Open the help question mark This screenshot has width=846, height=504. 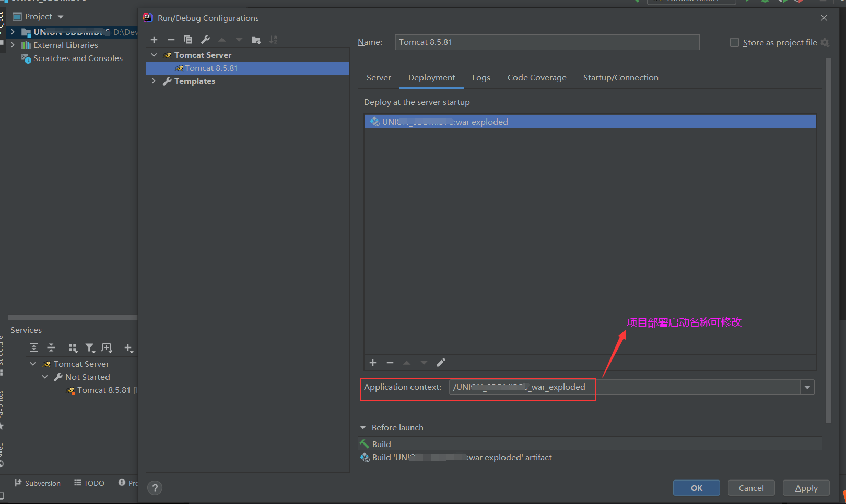tap(155, 488)
